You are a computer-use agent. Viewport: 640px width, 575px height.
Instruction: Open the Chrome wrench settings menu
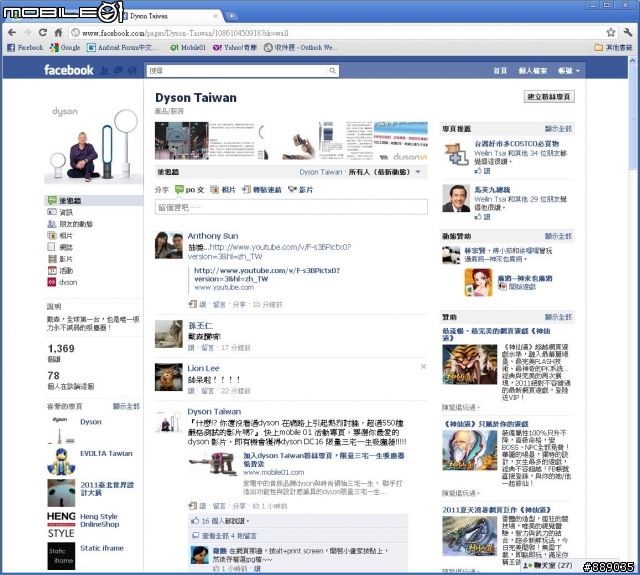coord(628,33)
